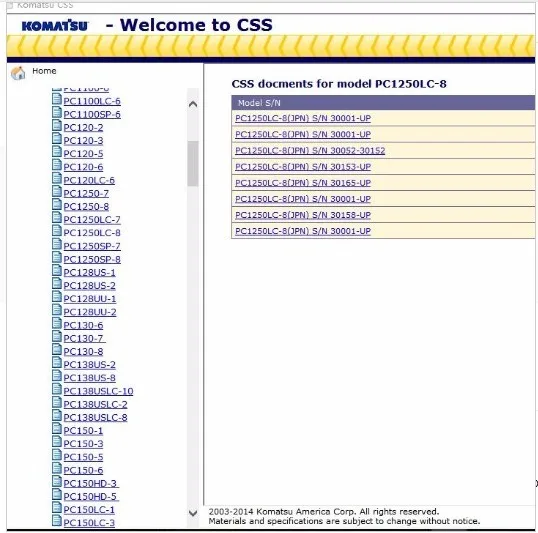Click document icon beside PC1250LC-7
Screen dimensions: 538x533
pyautogui.click(x=57, y=218)
